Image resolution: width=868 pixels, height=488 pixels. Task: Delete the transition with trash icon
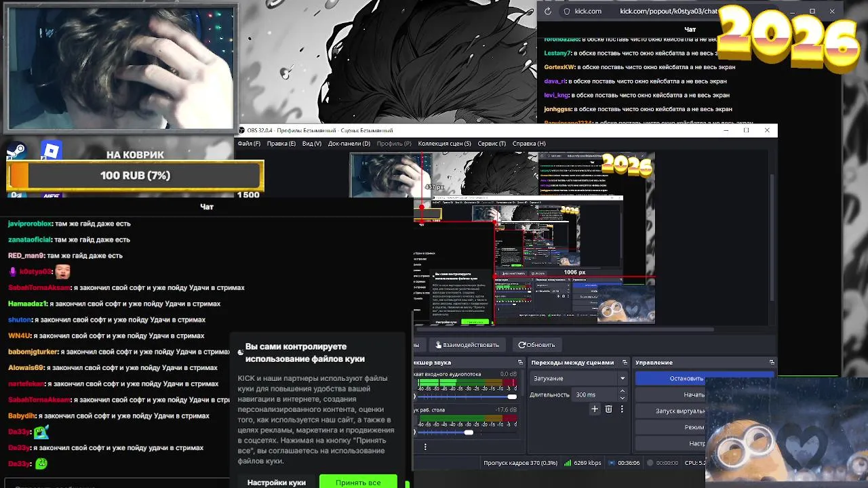pyautogui.click(x=608, y=409)
